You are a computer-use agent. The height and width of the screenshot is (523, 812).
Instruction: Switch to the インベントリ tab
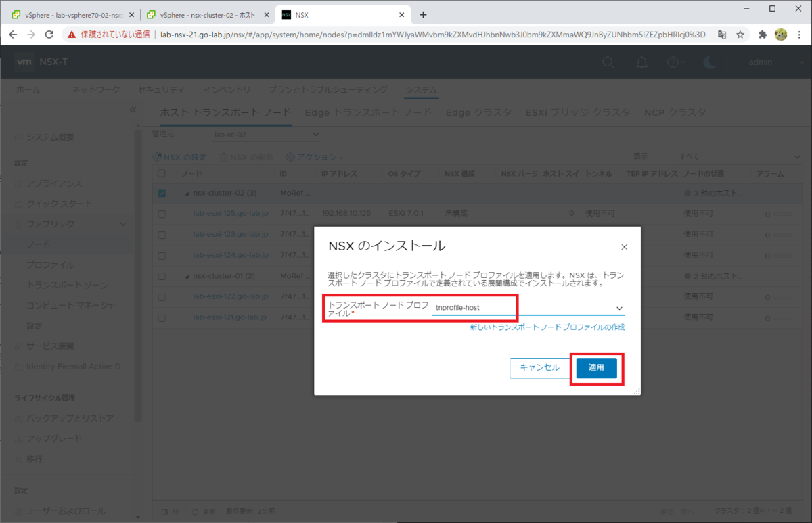(x=227, y=90)
